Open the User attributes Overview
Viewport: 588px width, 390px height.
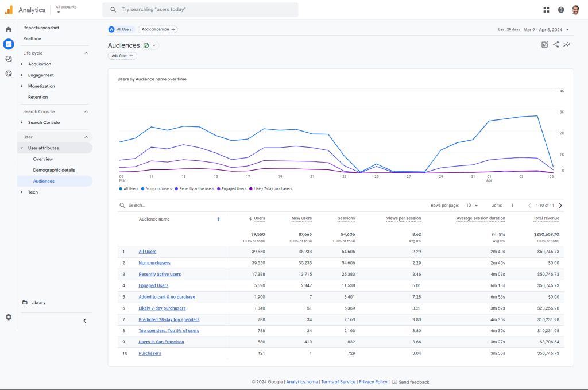coord(42,159)
